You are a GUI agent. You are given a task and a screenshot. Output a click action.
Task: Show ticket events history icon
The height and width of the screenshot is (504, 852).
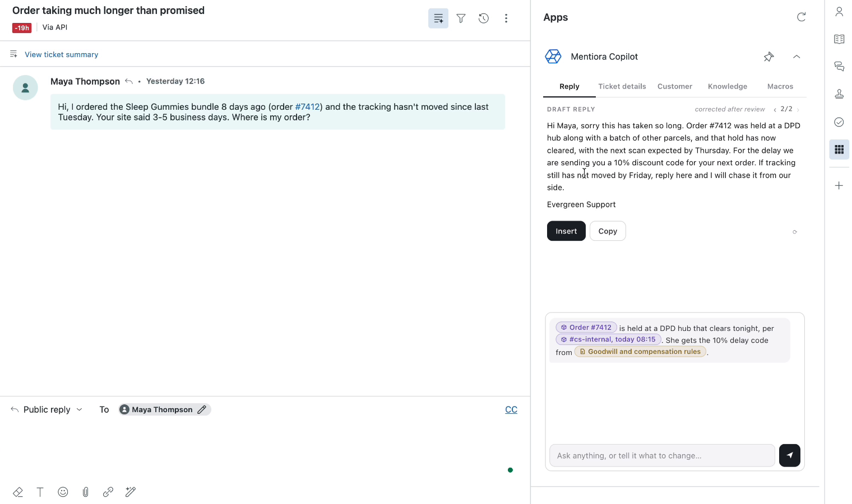(484, 18)
